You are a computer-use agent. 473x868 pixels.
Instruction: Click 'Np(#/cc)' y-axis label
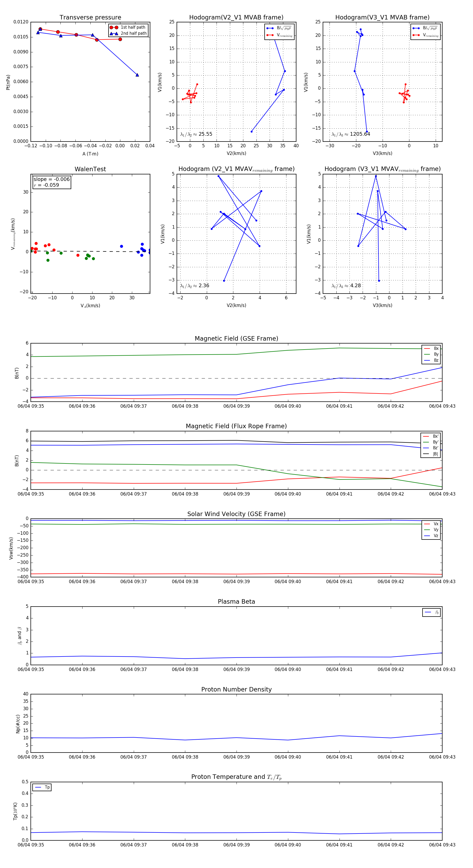point(18,723)
